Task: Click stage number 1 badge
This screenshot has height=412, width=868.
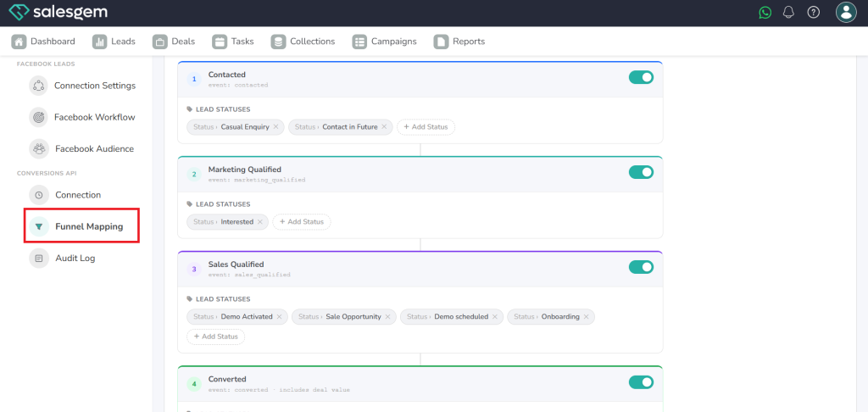Action: [x=194, y=79]
